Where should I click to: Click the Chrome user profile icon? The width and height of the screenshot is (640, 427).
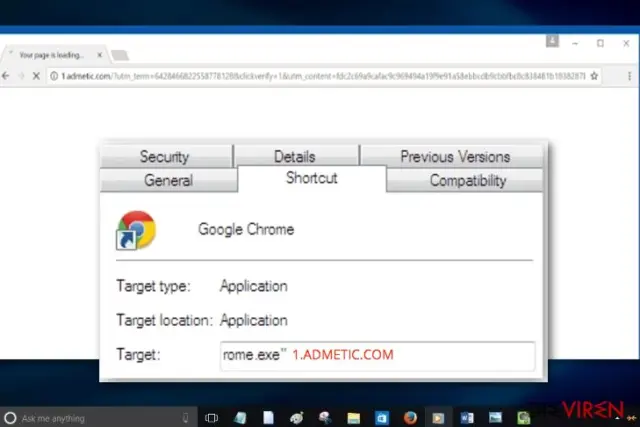[552, 41]
